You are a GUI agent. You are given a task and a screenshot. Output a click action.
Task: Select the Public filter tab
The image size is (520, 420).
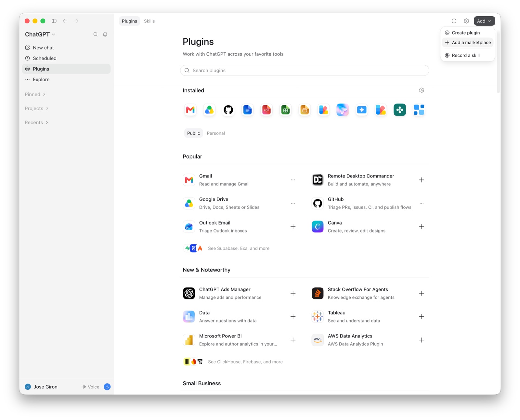tap(193, 133)
